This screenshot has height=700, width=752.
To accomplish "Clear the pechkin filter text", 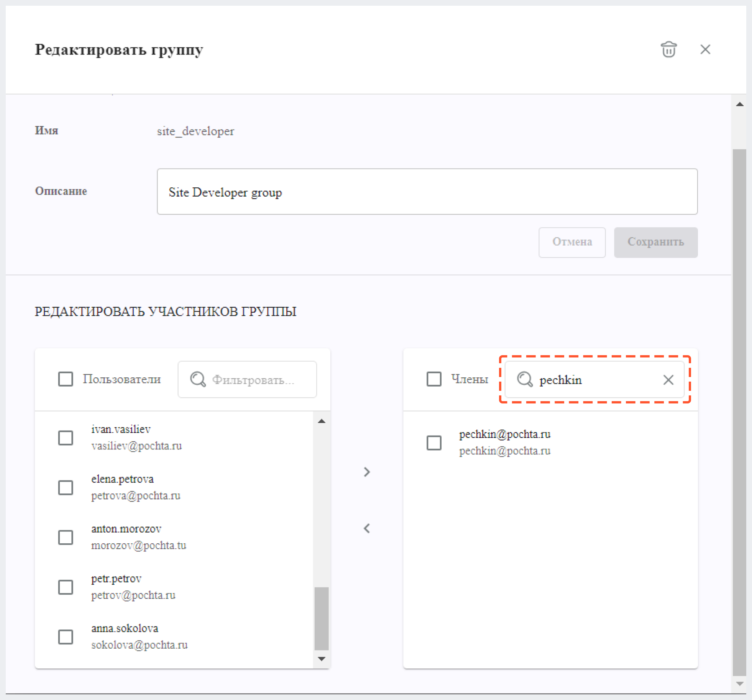I will (668, 380).
